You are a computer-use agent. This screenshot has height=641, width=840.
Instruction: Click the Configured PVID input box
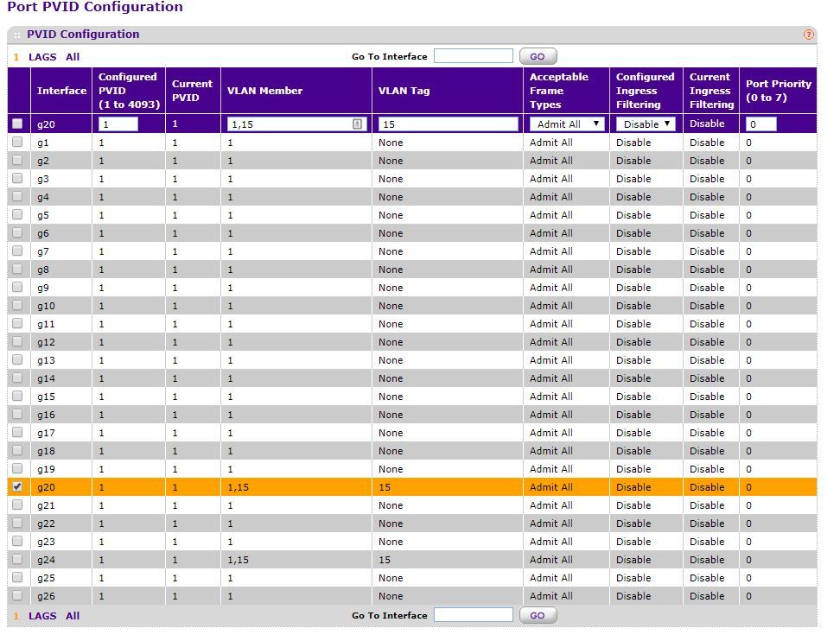point(118,124)
